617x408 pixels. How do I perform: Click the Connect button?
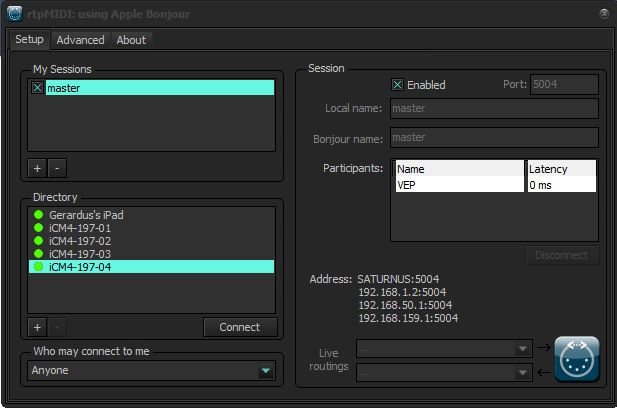pos(240,327)
